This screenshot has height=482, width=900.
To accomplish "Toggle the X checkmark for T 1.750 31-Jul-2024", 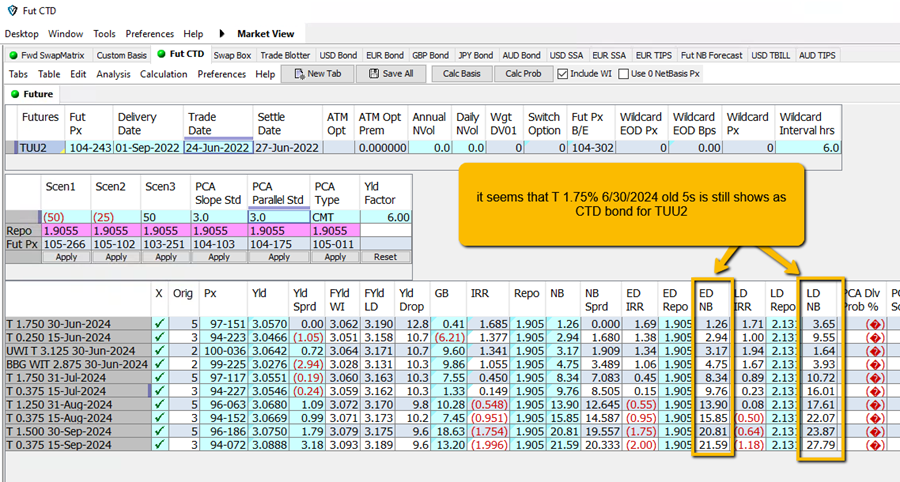I will coord(159,378).
